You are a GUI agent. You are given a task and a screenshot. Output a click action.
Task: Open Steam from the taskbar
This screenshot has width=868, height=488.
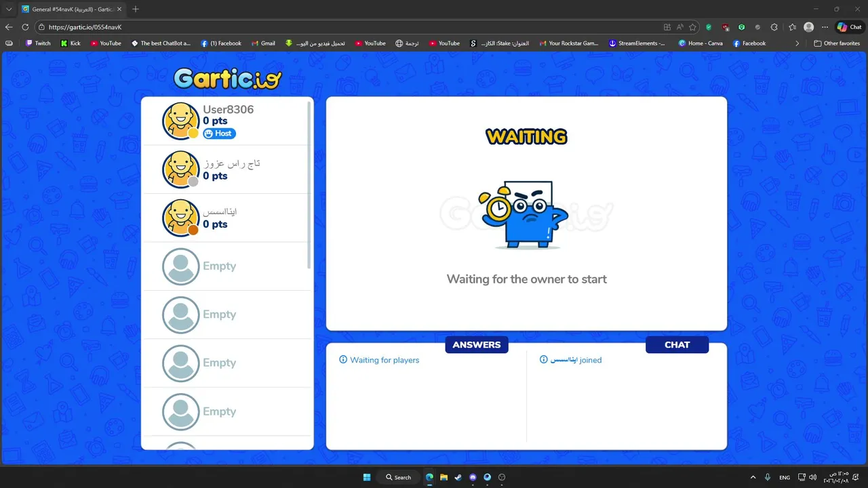coord(458,477)
